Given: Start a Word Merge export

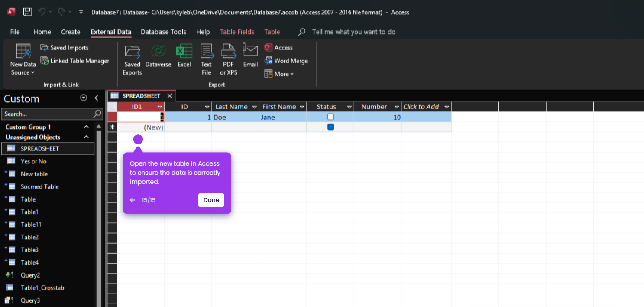Looking at the screenshot, I should pos(286,61).
